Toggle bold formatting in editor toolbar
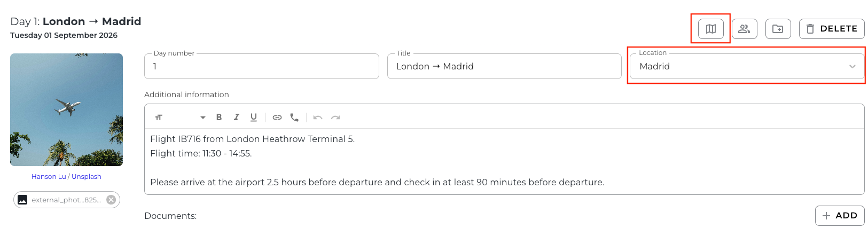Image resolution: width=868 pixels, height=228 pixels. pyautogui.click(x=219, y=117)
